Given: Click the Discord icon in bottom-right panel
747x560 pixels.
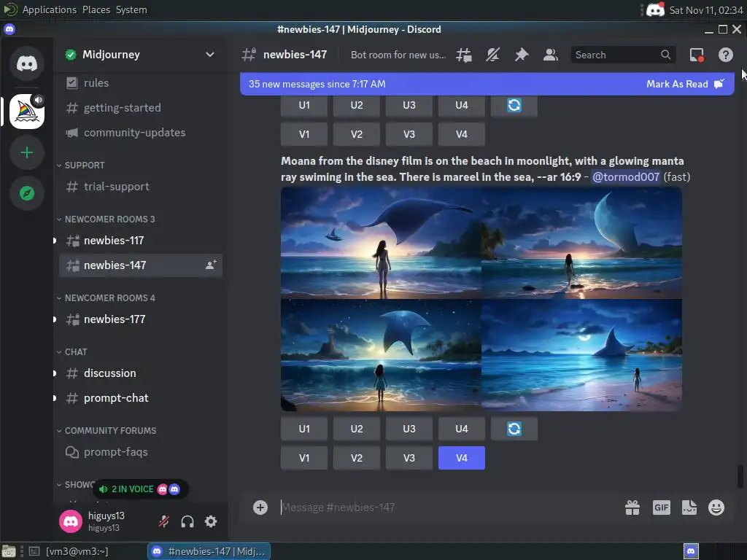Looking at the screenshot, I should tap(691, 551).
